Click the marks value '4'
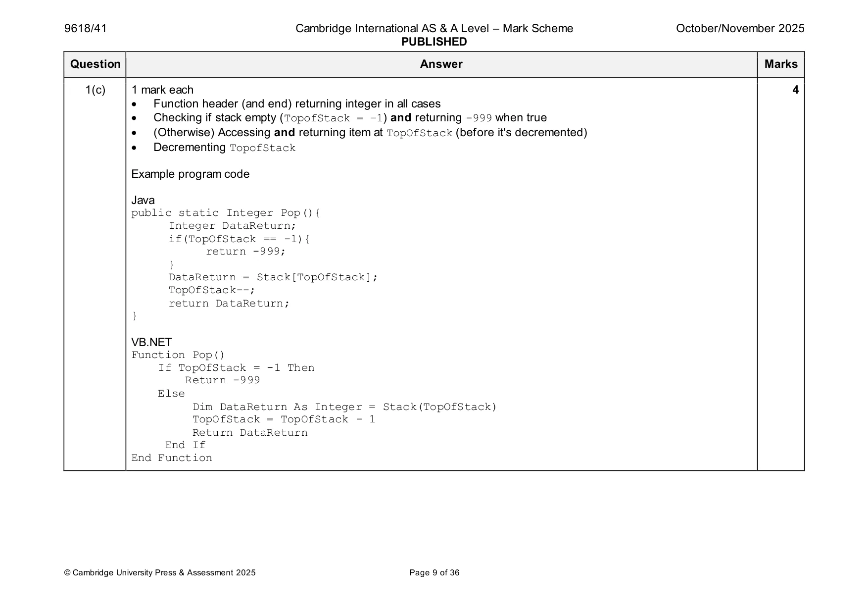This screenshot has height=614, width=868. (x=795, y=90)
